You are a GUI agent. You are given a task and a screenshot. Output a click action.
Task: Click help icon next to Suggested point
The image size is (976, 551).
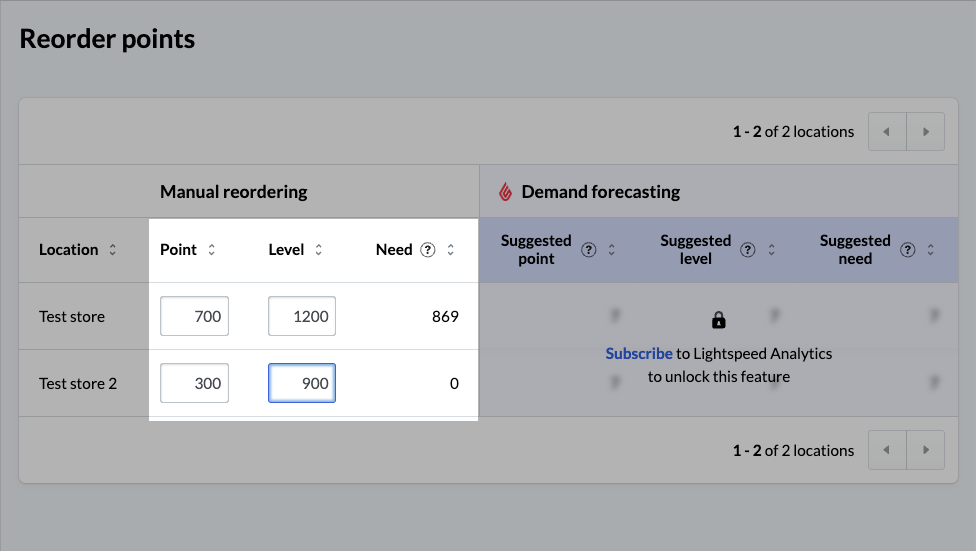589,250
